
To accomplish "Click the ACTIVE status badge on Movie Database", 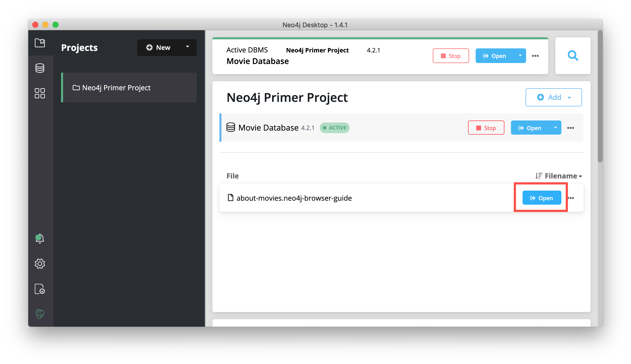I will click(x=338, y=127).
